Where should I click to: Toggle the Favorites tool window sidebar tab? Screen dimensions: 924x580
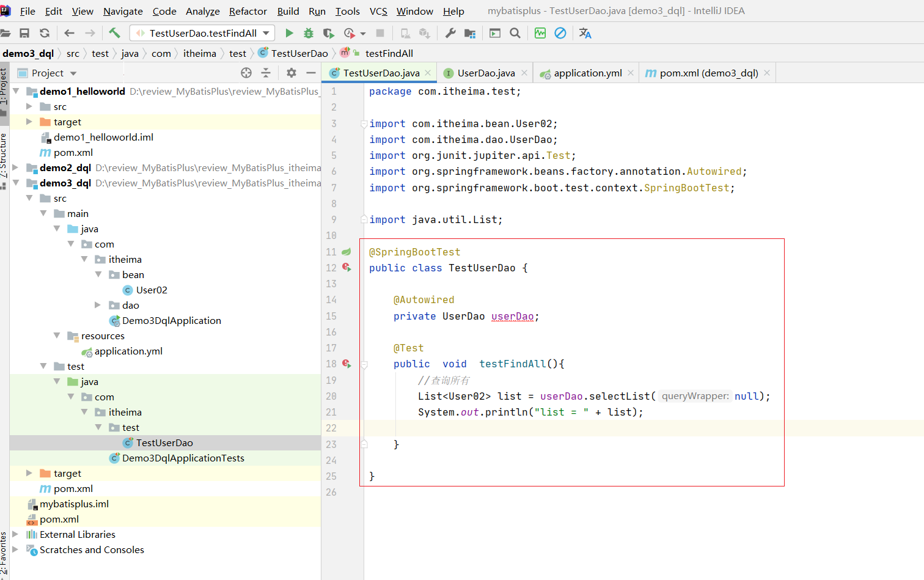click(4, 553)
